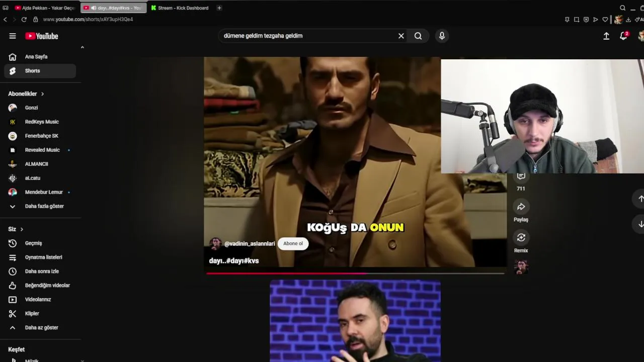Collapse with 'Daha az göster'
Image resolution: width=644 pixels, height=362 pixels.
click(x=40, y=328)
